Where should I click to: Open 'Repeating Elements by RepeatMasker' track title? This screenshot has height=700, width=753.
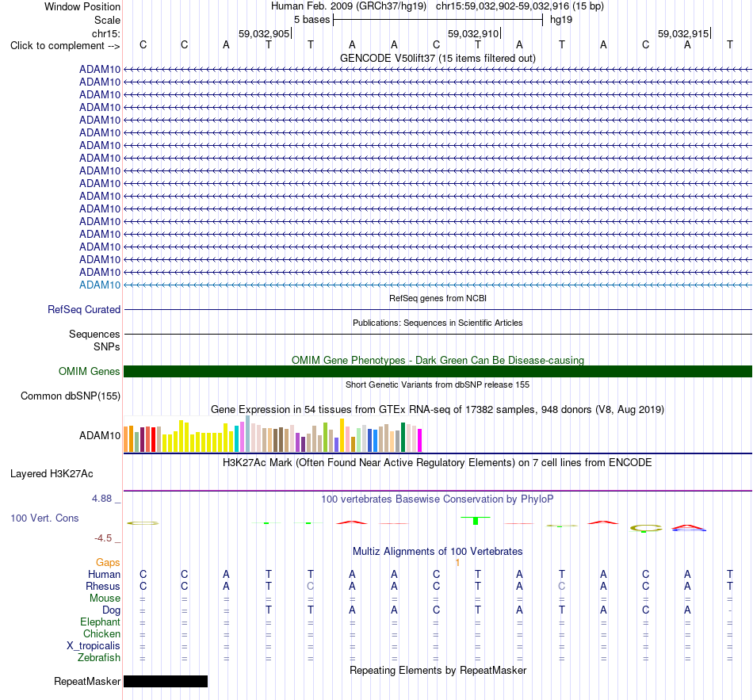pyautogui.click(x=438, y=670)
